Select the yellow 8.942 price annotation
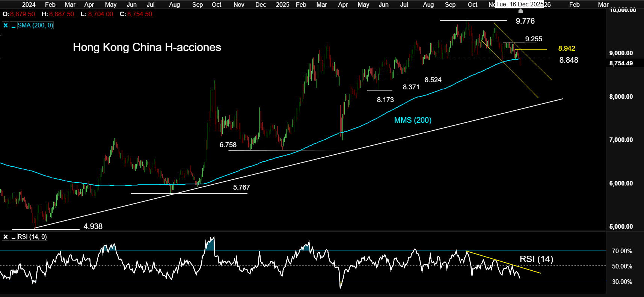 (x=566, y=48)
